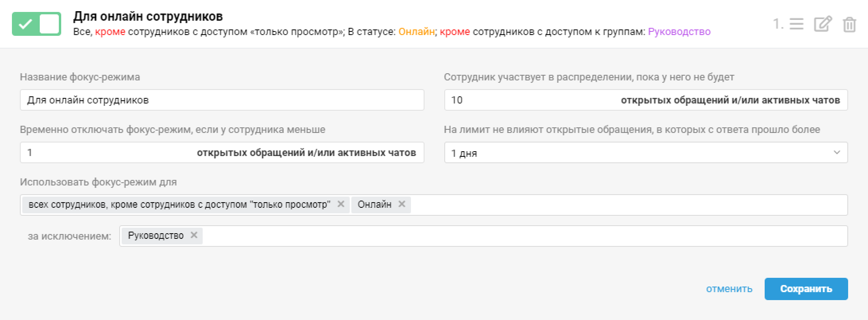
Task: Remove the "Онлайн" tag with its X
Action: click(x=402, y=204)
